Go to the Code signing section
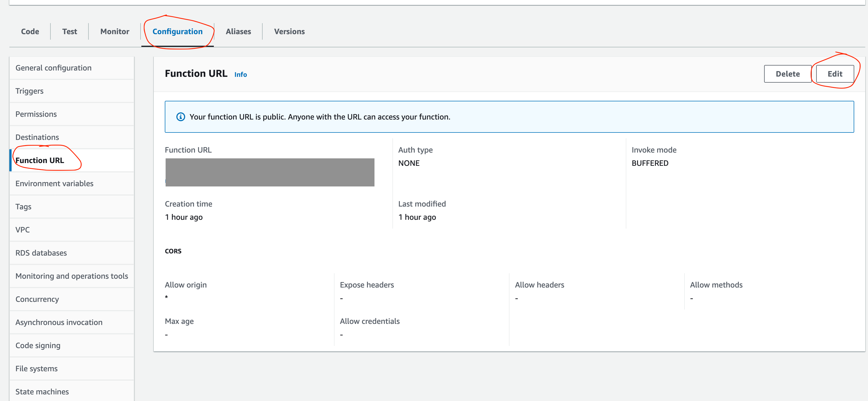Image resolution: width=868 pixels, height=401 pixels. click(x=38, y=345)
